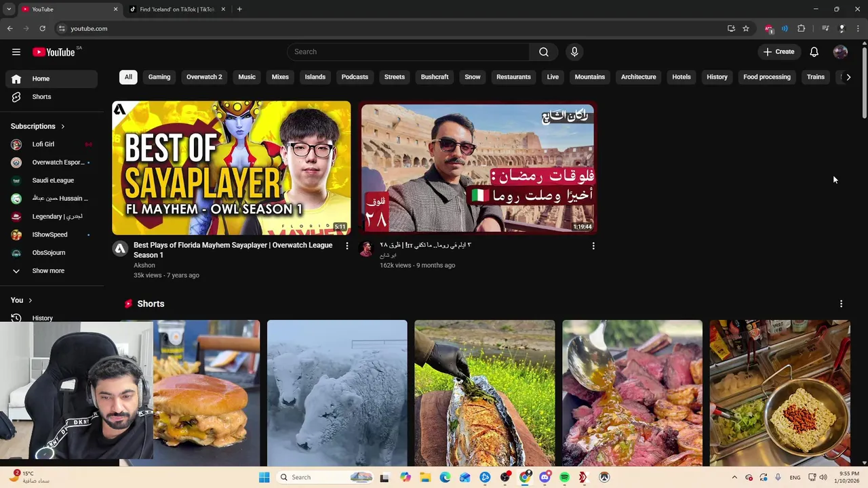Select the Trains chip
This screenshot has width=868, height=488.
point(816,77)
